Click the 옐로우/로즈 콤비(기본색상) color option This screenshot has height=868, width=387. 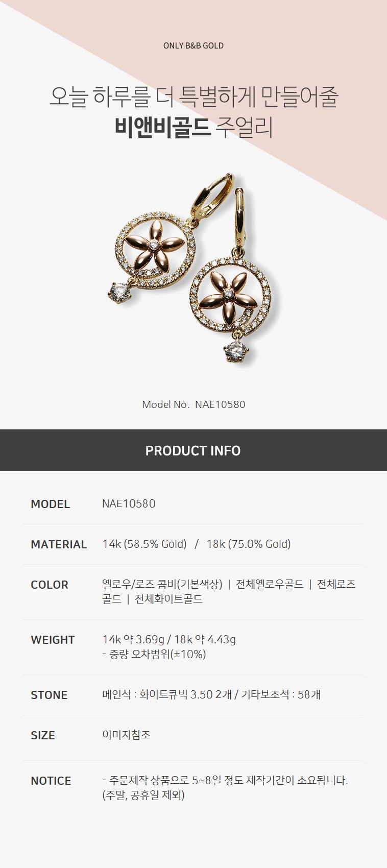162,584
